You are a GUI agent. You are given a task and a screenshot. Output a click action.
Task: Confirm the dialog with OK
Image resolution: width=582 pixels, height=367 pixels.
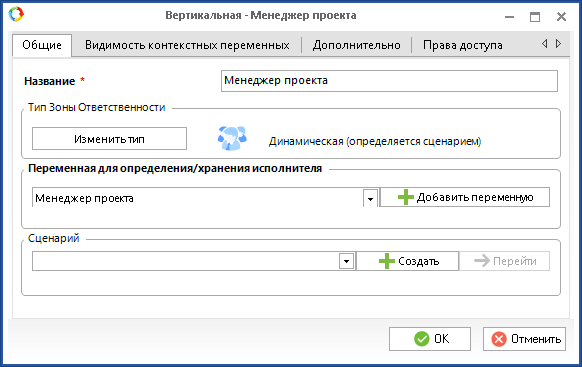tap(430, 339)
